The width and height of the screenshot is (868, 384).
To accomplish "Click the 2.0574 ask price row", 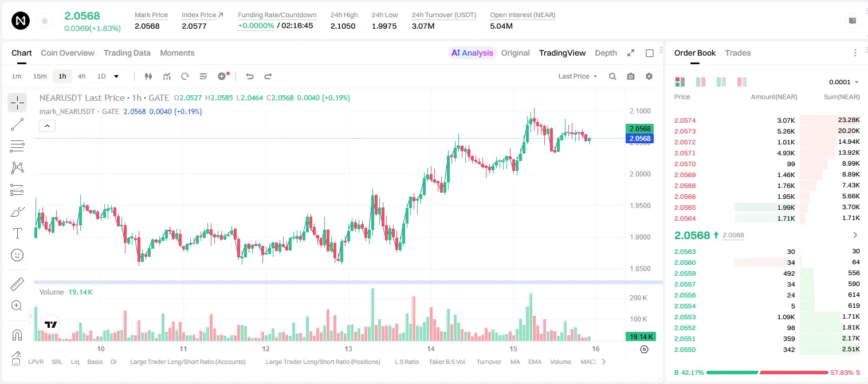I will tap(767, 120).
